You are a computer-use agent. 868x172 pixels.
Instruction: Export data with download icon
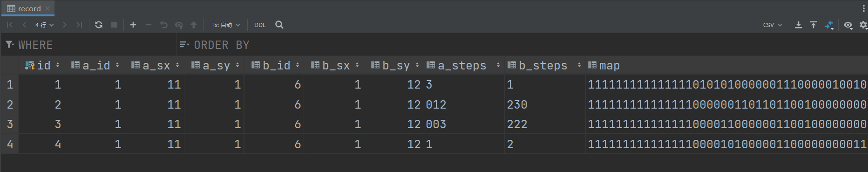point(798,25)
